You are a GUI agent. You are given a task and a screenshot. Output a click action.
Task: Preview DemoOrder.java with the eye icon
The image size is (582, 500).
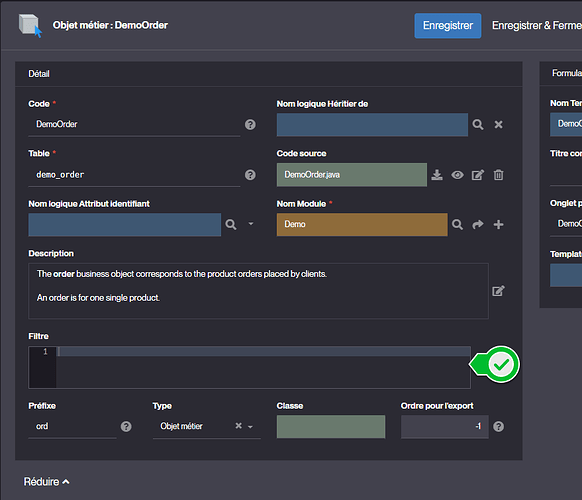pyautogui.click(x=457, y=175)
